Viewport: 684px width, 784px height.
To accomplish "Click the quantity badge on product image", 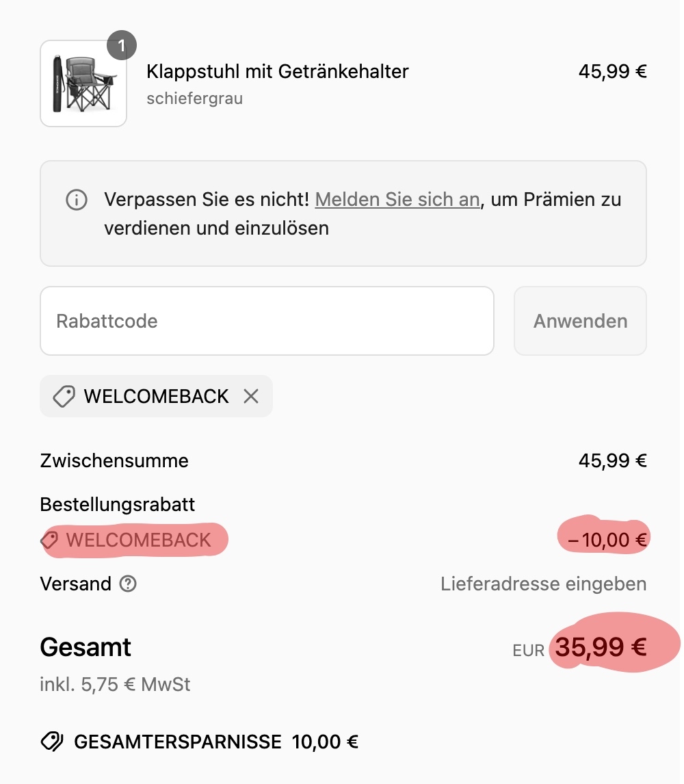I will (122, 47).
